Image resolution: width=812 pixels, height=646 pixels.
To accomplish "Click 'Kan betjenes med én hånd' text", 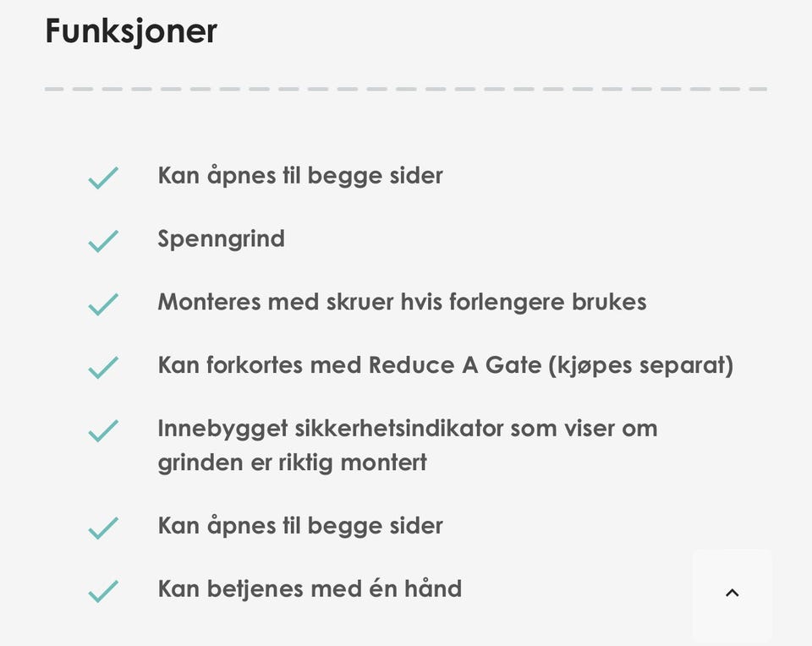I will click(310, 589).
